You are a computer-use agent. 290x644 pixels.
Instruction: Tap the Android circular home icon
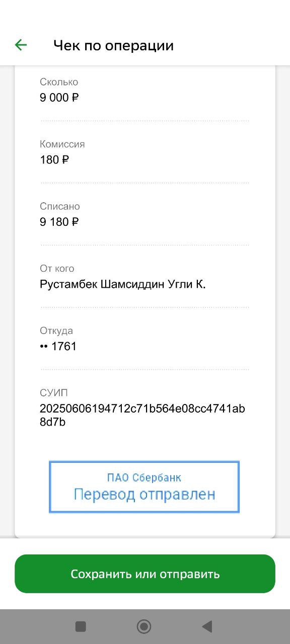coord(144,626)
